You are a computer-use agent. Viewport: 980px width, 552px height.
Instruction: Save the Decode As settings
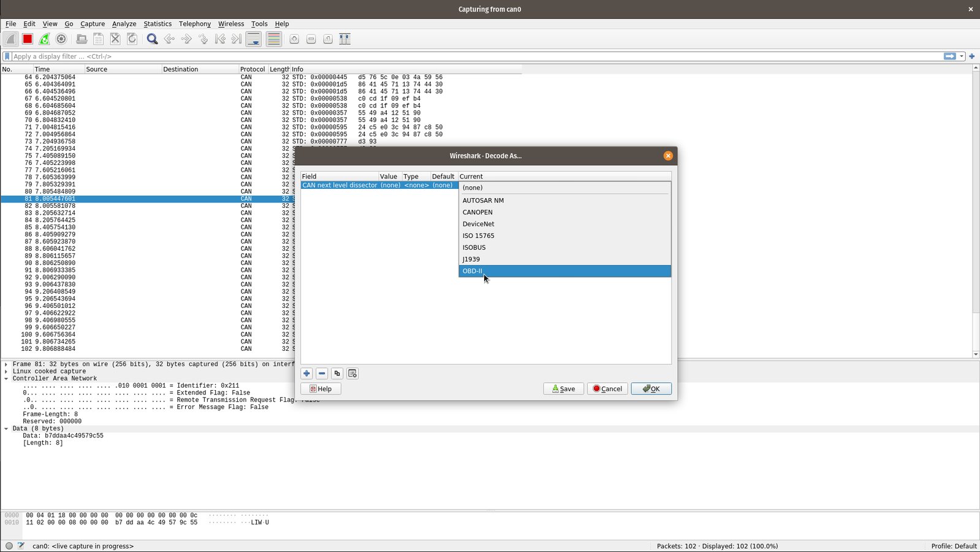click(x=563, y=389)
